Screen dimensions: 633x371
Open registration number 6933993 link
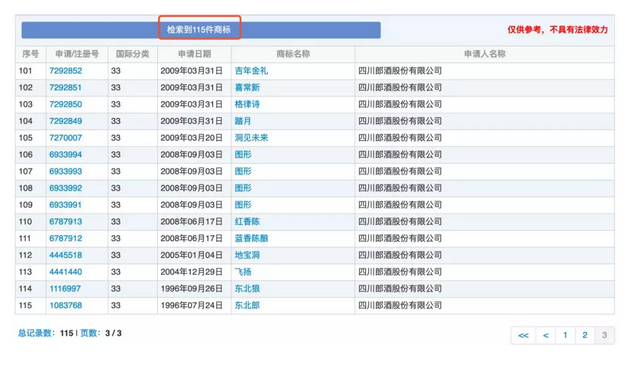65,172
